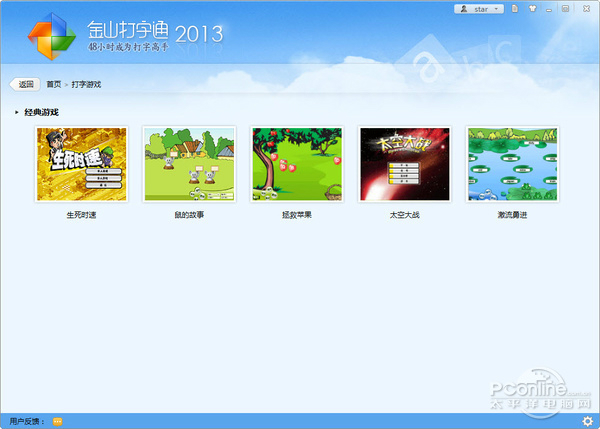600x429 pixels.
Task: Click 打字游戏 breadcrumb item
Action: pyautogui.click(x=86, y=84)
